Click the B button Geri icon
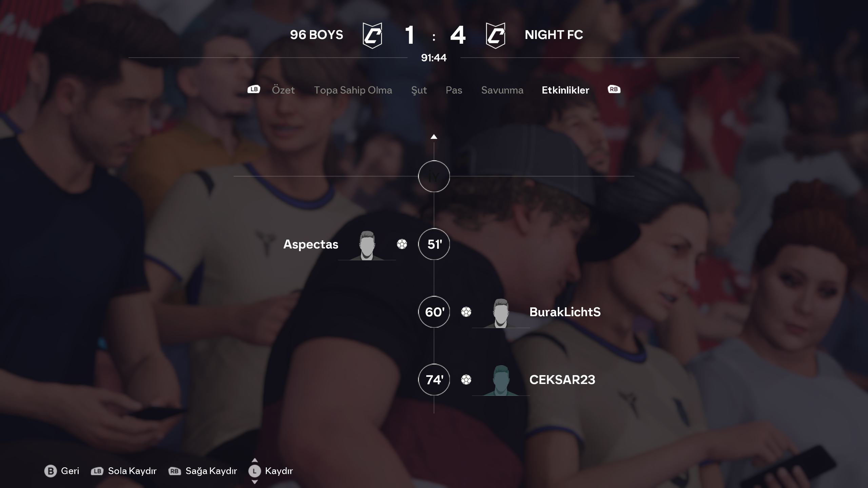Image resolution: width=868 pixels, height=488 pixels. pyautogui.click(x=51, y=471)
